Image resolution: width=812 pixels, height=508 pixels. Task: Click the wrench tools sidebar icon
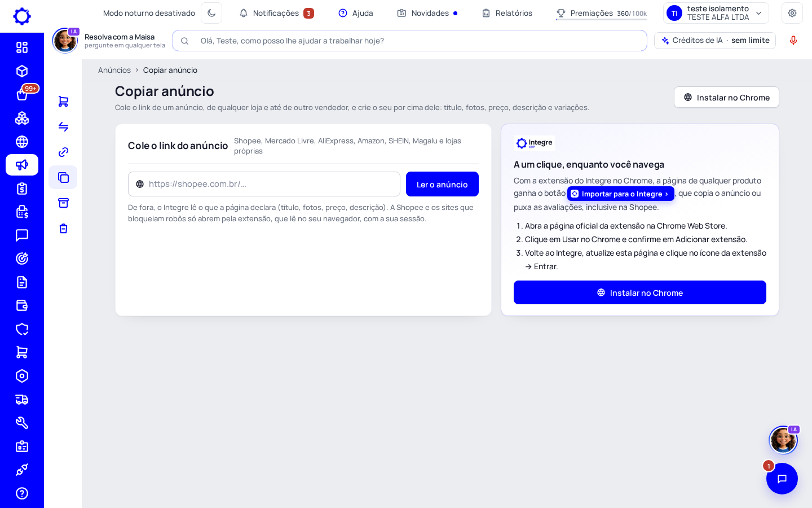pos(22,423)
